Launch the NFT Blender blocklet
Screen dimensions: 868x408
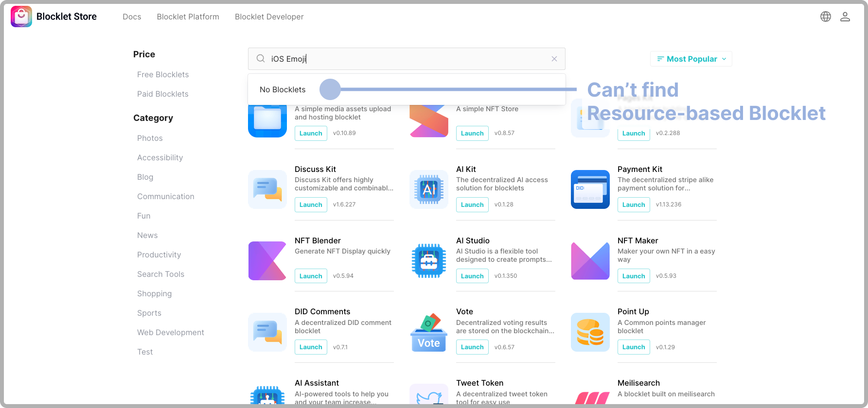coord(311,276)
